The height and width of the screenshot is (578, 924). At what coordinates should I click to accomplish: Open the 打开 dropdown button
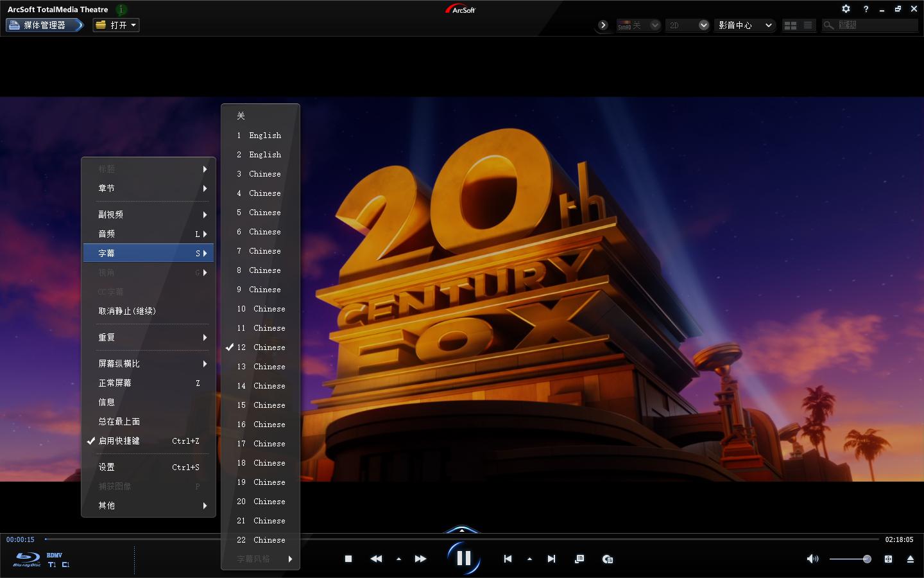(x=116, y=25)
